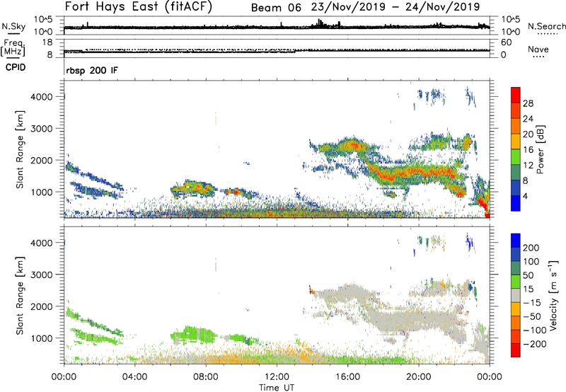The height and width of the screenshot is (392, 566).
Task: Click the "4000" tick on the power panel
Action: [x=41, y=97]
